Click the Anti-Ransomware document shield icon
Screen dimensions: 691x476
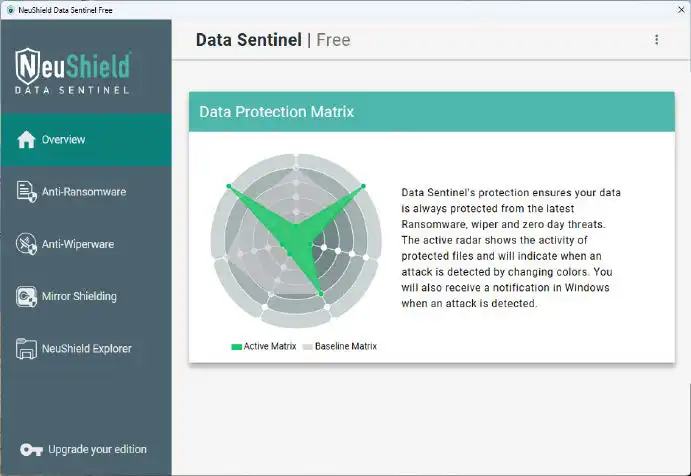click(x=26, y=192)
